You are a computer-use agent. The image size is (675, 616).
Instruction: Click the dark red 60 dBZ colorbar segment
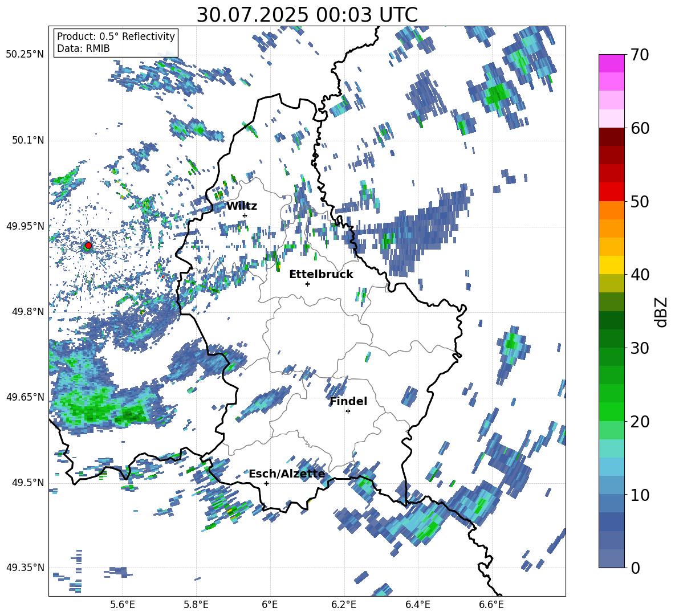611,136
